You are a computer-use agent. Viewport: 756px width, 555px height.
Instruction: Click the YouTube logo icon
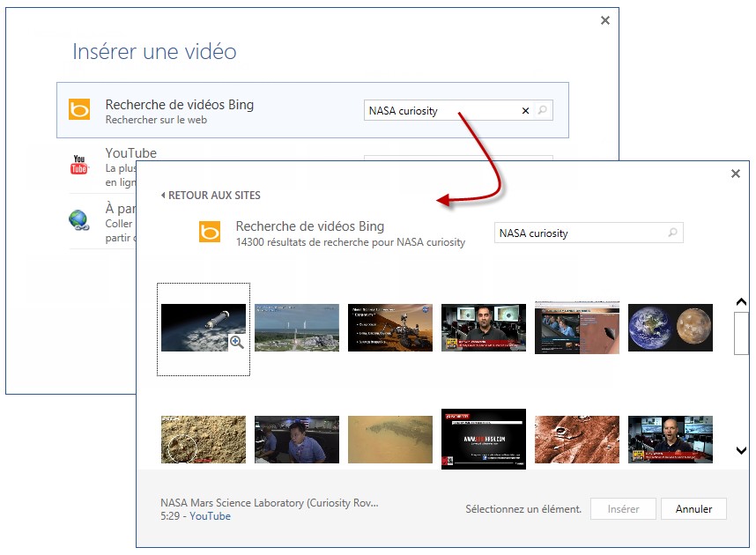pyautogui.click(x=79, y=164)
